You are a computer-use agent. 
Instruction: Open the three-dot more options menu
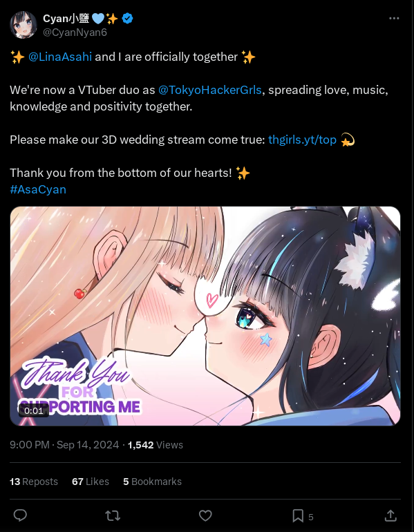(394, 19)
